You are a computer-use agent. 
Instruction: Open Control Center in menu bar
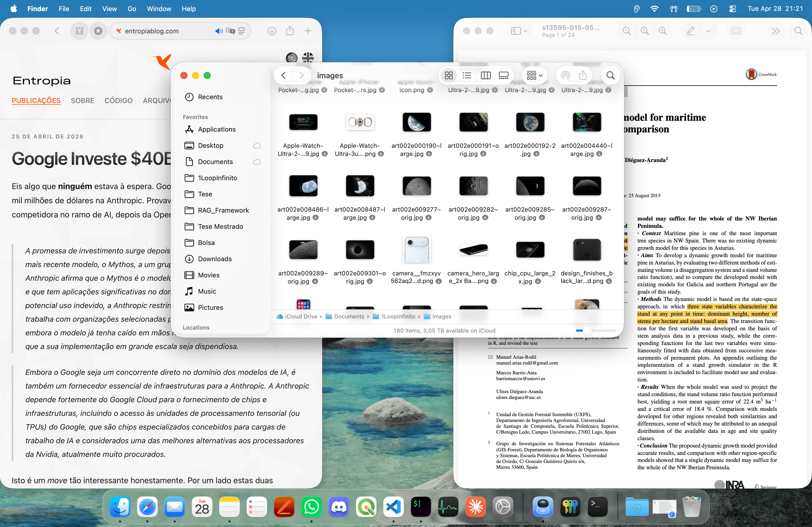732,9
